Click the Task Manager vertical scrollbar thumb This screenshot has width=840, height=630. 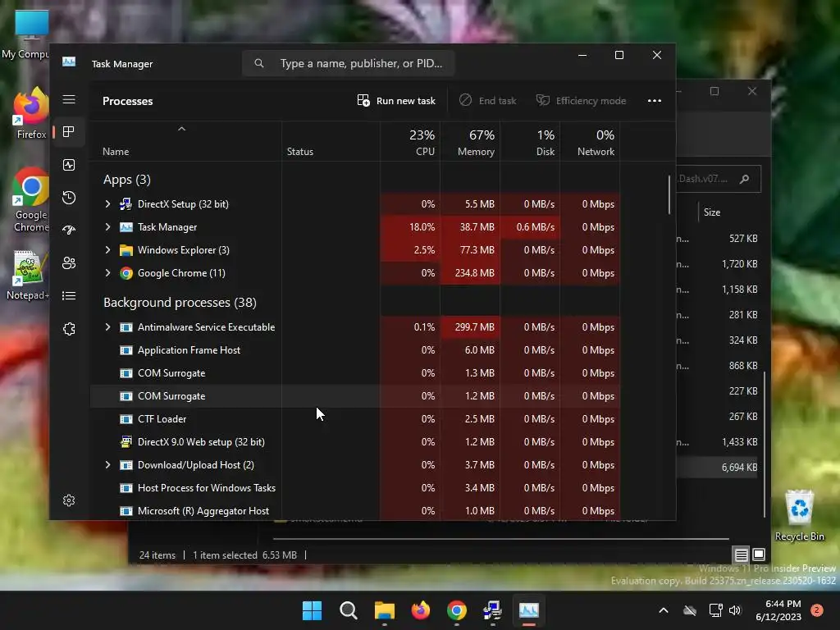tap(669, 194)
